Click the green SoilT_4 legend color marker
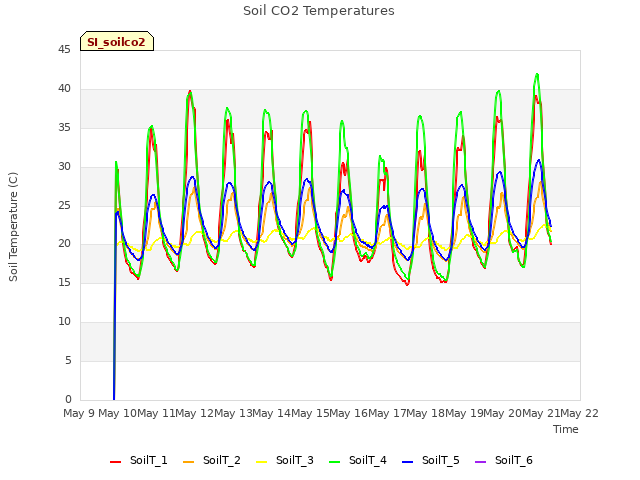The height and width of the screenshot is (480, 640). click(x=335, y=462)
